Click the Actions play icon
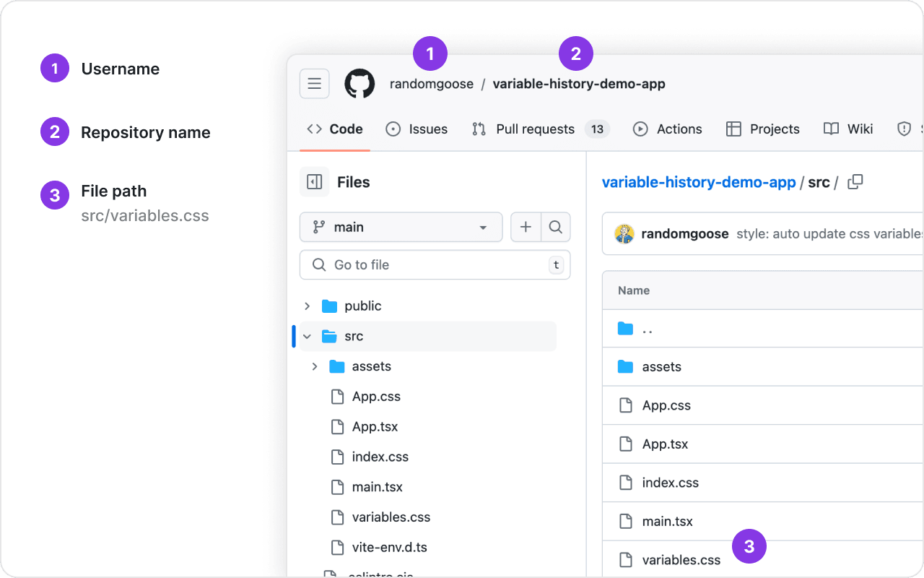Screen dimensions: 924x578 pyautogui.click(x=640, y=129)
